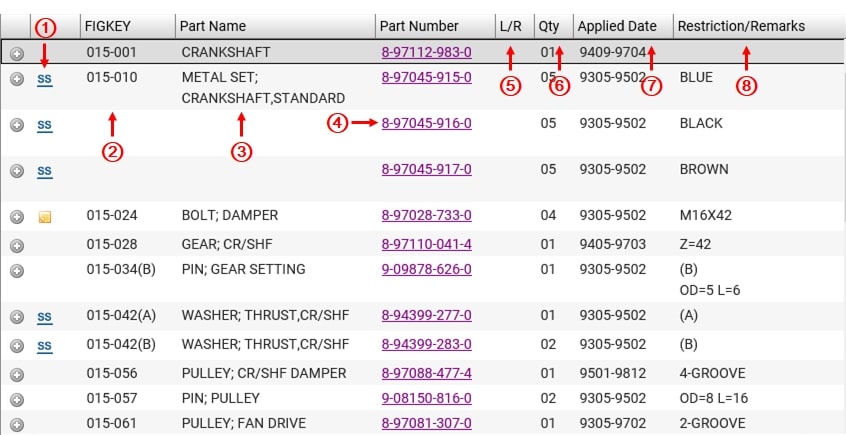Open part number 9-08150-816-0 link
This screenshot has width=846, height=435.
(x=427, y=398)
